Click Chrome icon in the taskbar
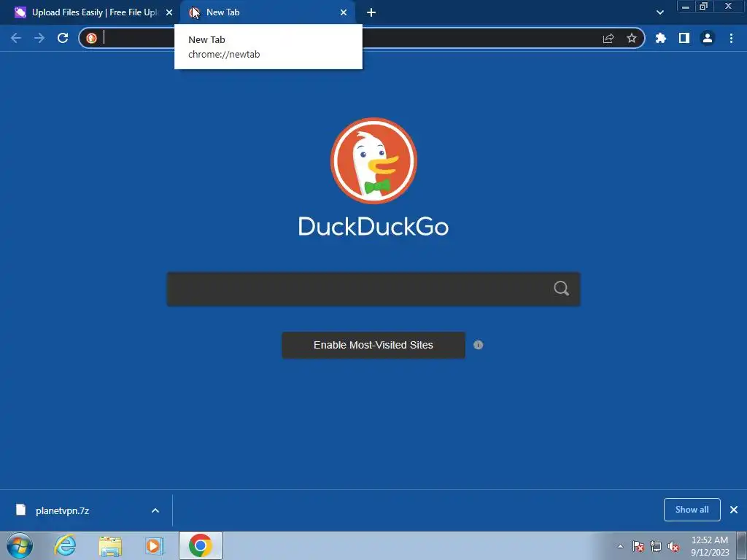This screenshot has width=747, height=560. click(x=201, y=545)
